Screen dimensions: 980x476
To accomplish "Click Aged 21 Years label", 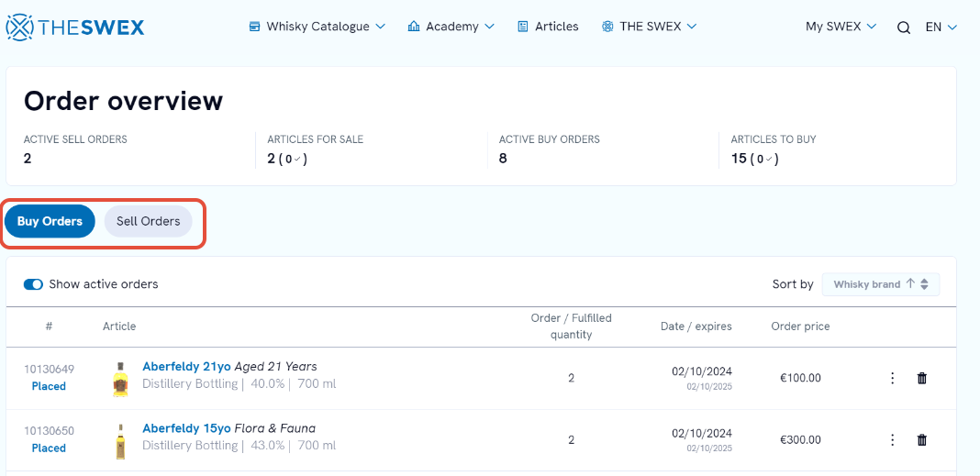I will pos(275,367).
